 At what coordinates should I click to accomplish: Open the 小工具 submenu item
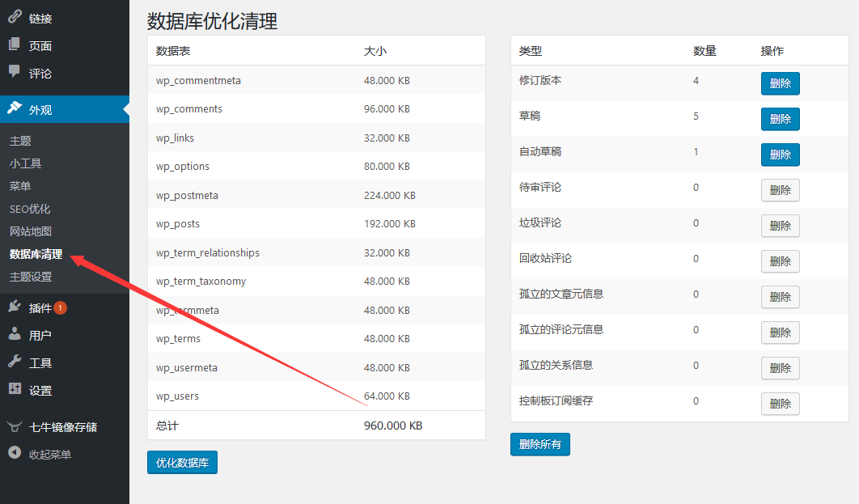(x=25, y=163)
